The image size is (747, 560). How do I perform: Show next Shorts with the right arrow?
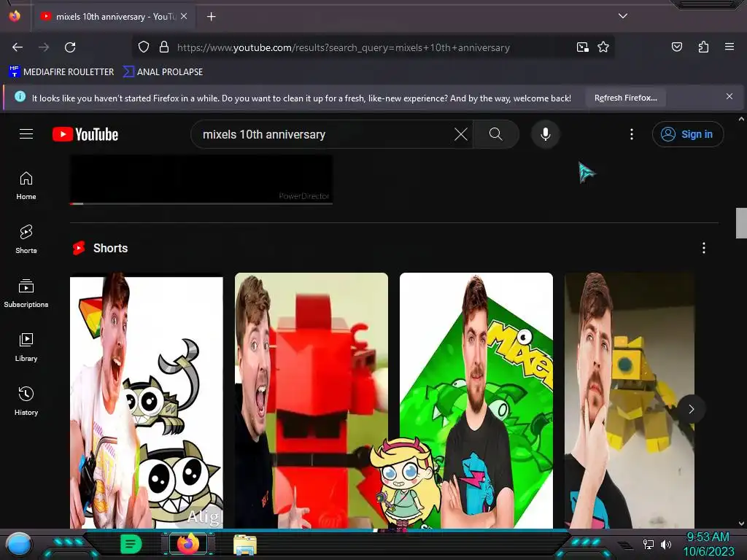692,409
